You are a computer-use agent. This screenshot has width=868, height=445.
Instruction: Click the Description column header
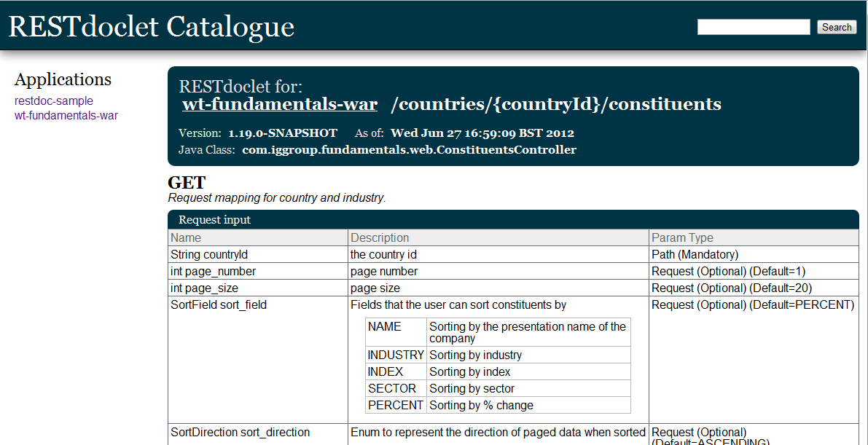tap(380, 238)
